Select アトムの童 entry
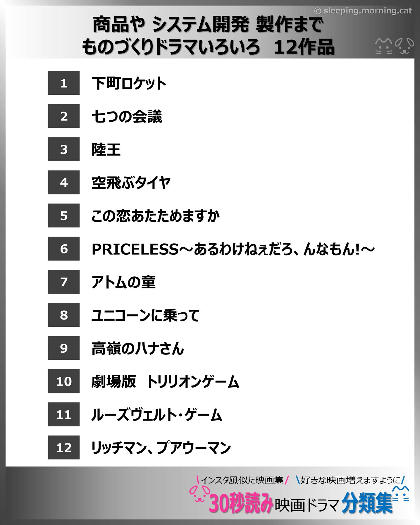Screen dimensions: 420x525 pyautogui.click(x=123, y=282)
